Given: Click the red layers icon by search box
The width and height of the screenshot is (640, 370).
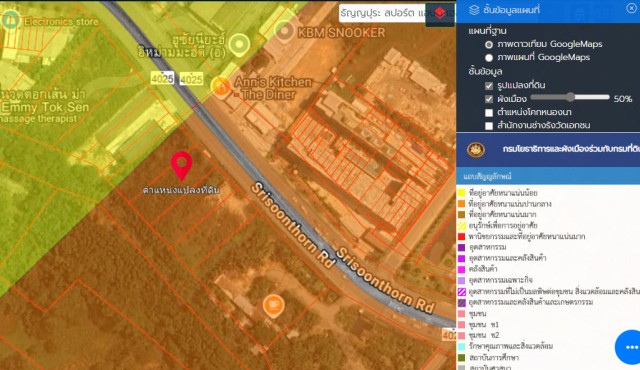Looking at the screenshot, I should [440, 13].
